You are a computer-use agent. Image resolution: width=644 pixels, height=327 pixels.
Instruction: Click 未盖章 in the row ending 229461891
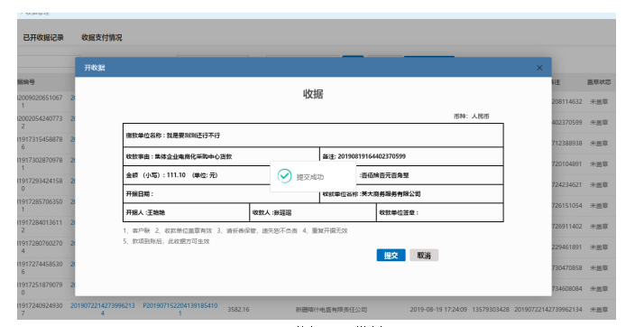click(599, 248)
